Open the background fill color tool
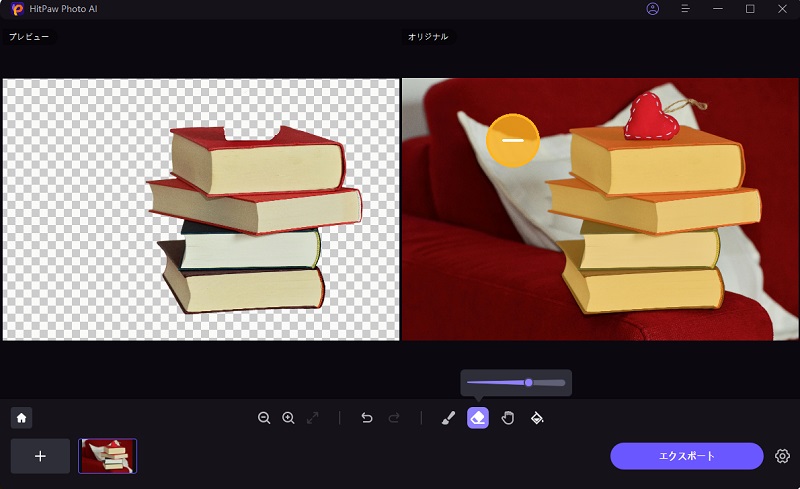800x489 pixels. tap(537, 418)
